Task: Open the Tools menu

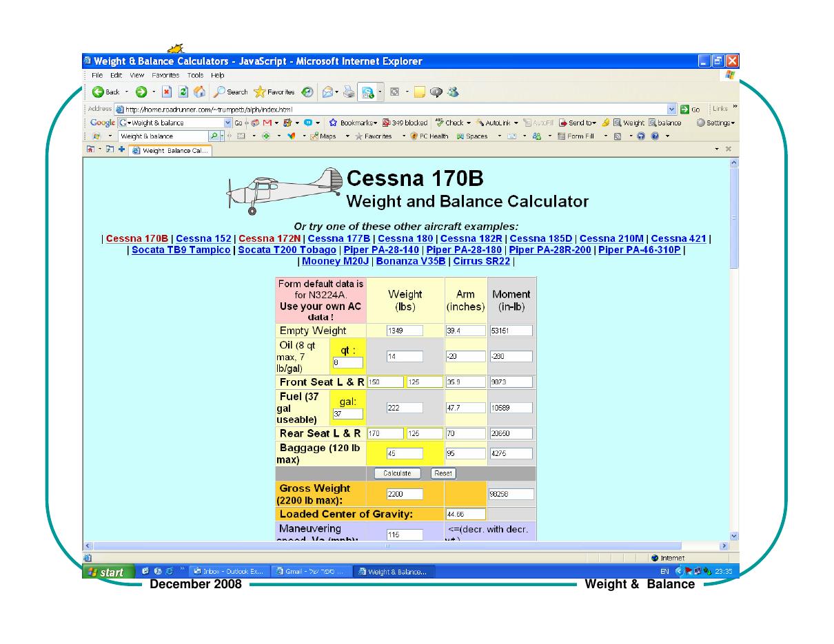Action: click(x=196, y=74)
